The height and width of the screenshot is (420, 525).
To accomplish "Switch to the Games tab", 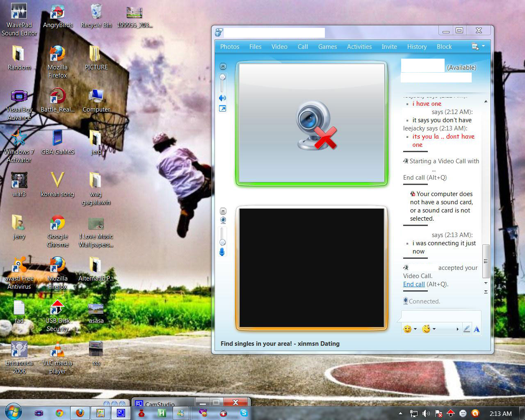I will 327,46.
